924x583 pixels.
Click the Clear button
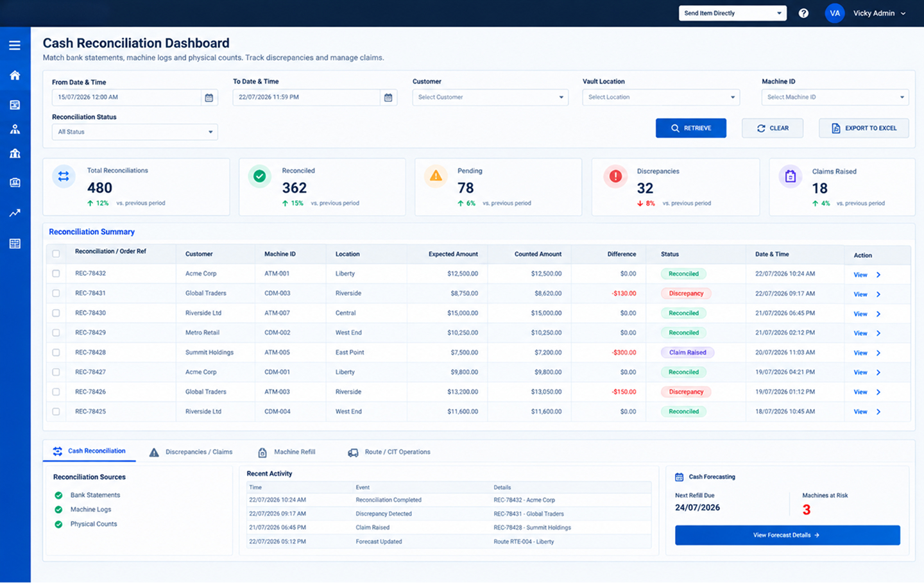tap(773, 128)
